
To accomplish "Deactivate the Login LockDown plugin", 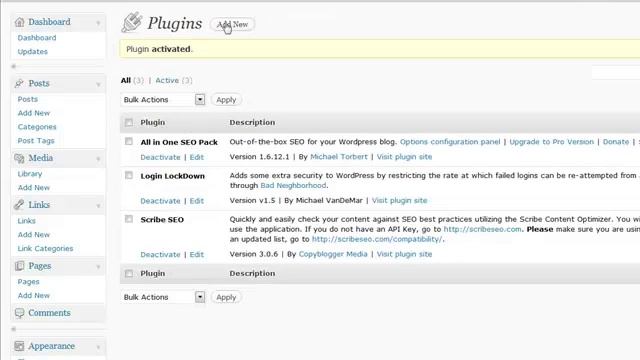I will click(160, 201).
